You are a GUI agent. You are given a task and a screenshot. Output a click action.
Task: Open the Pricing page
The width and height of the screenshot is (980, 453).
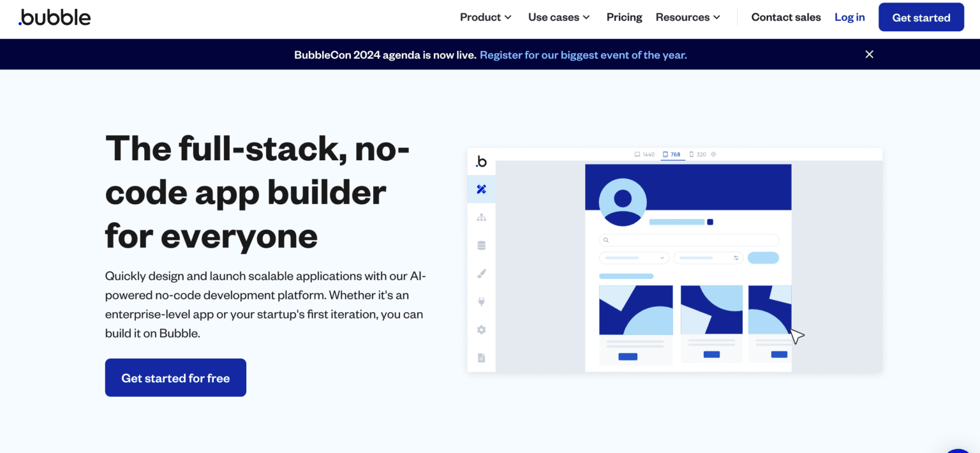pyautogui.click(x=624, y=17)
